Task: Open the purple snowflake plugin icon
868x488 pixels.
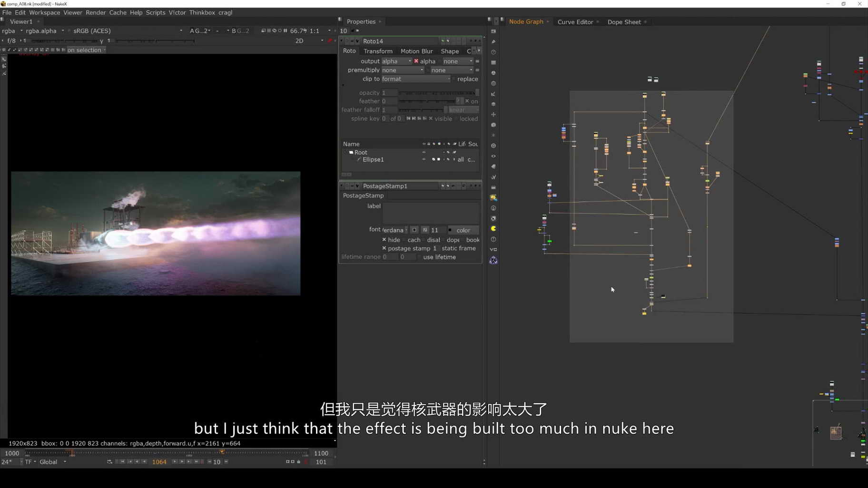Action: (493, 260)
